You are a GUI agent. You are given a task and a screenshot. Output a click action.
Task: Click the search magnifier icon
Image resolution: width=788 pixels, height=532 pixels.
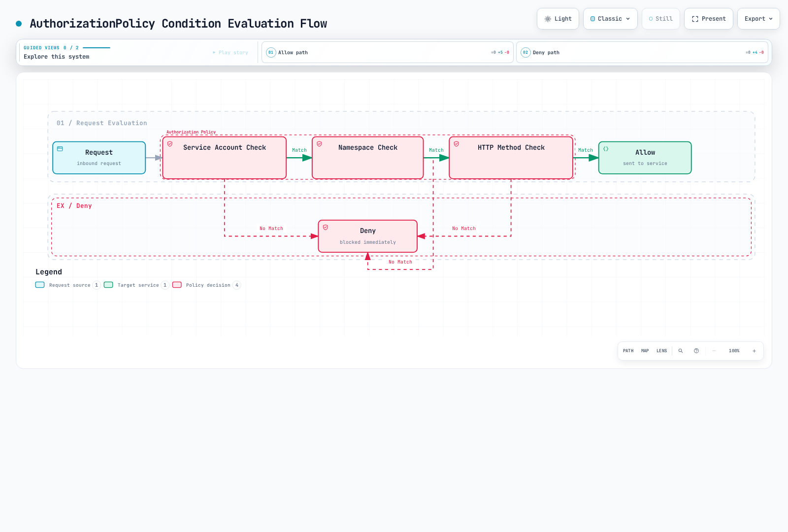pos(681,351)
